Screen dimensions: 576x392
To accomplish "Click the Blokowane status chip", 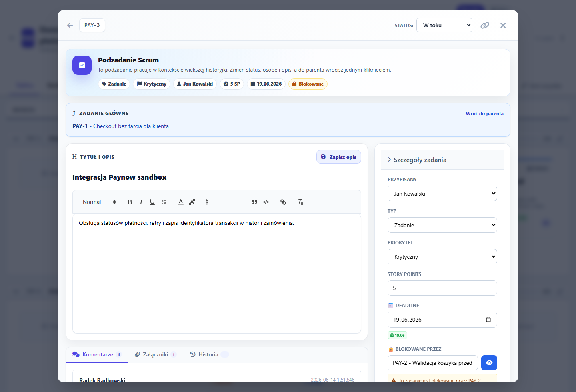I will click(x=308, y=84).
